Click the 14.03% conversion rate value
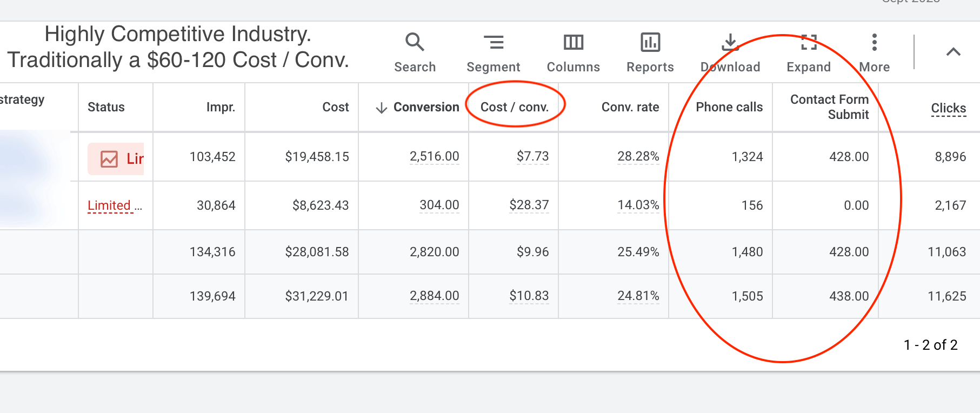Image resolution: width=980 pixels, height=413 pixels. click(x=638, y=205)
